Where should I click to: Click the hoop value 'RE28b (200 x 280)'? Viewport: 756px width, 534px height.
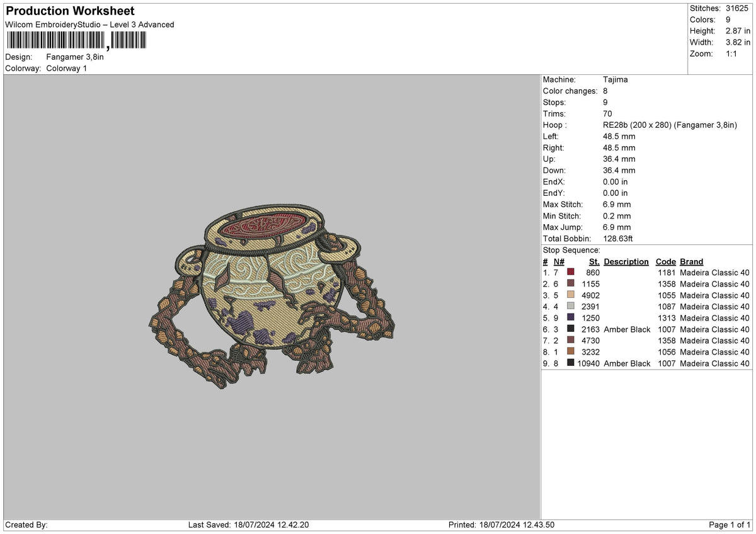tap(637, 125)
